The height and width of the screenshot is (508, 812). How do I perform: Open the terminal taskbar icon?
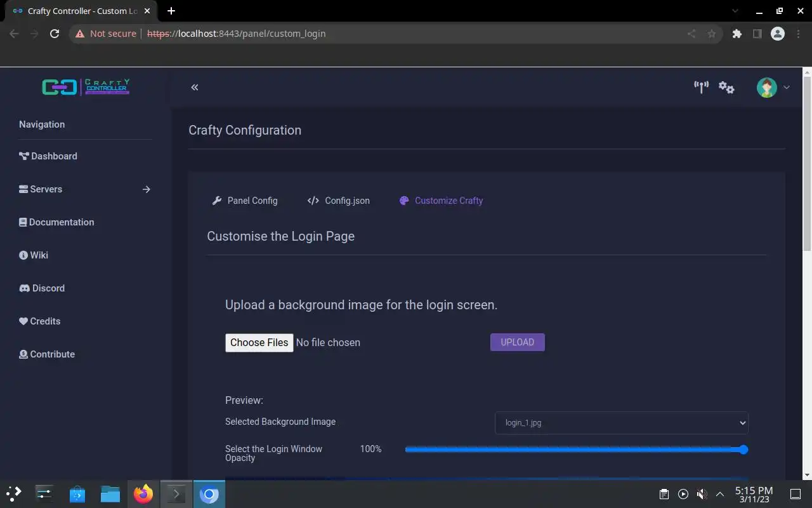click(176, 493)
